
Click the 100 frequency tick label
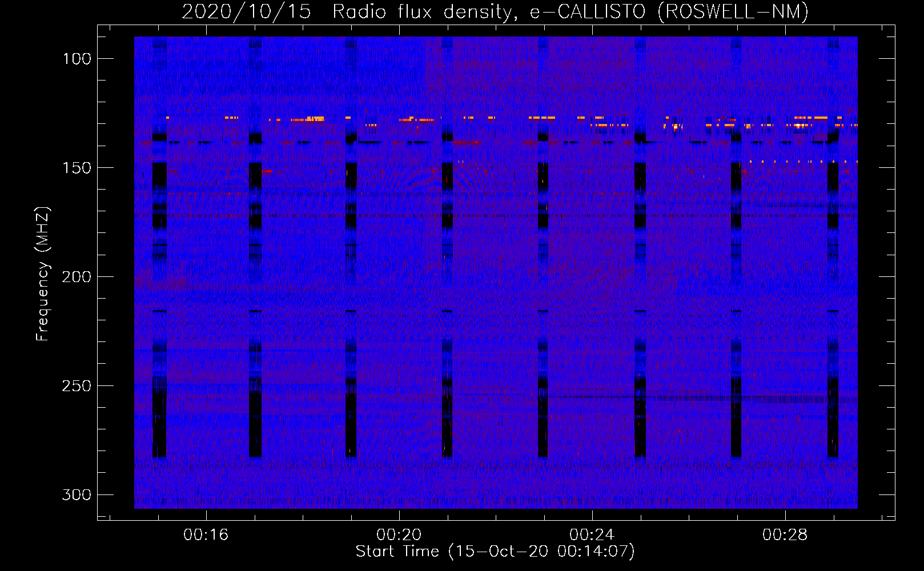[77, 59]
